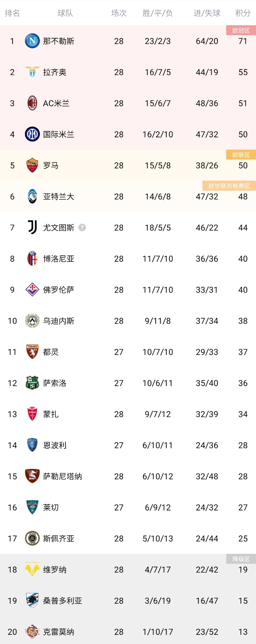This screenshot has height=644, width=256.
Task: Click the Inter Milan round logo
Action: click(x=32, y=134)
